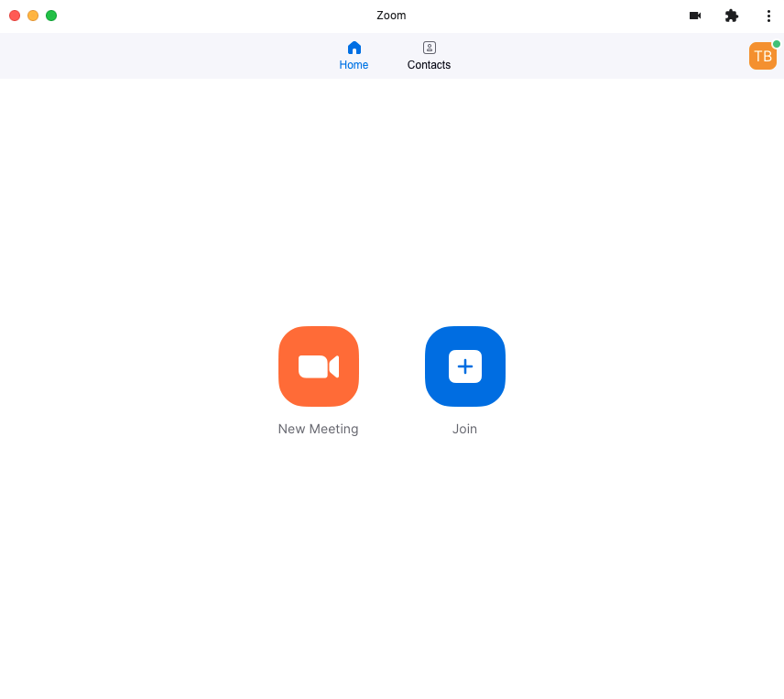Minimize the Zoom window with the yellow button
This screenshot has width=784, height=699.
[x=33, y=16]
